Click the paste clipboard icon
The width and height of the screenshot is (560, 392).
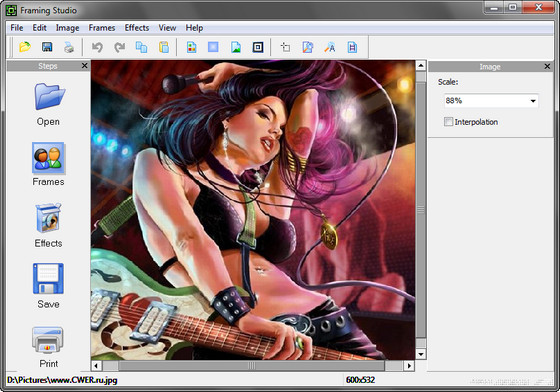(164, 47)
